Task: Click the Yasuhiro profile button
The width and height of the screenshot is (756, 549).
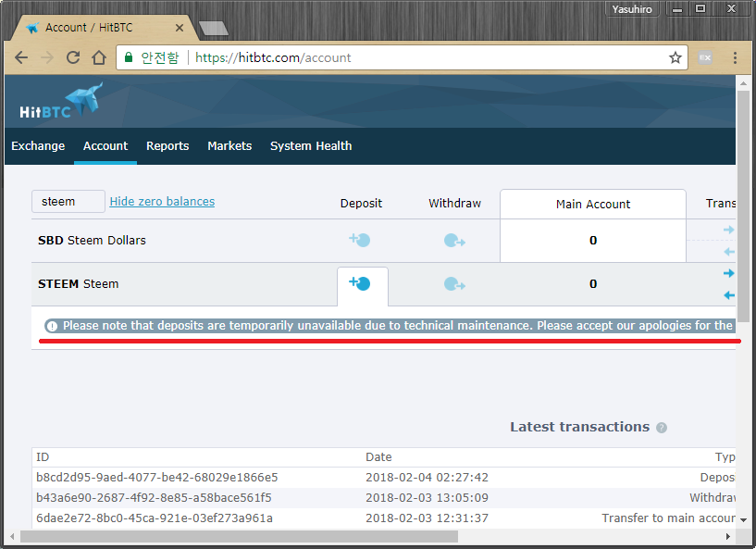Action: 632,9
